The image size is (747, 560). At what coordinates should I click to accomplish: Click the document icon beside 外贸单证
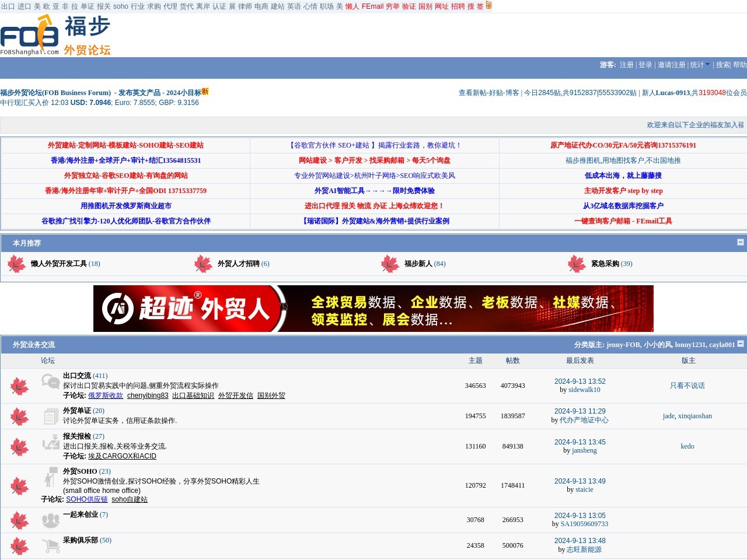50,416
